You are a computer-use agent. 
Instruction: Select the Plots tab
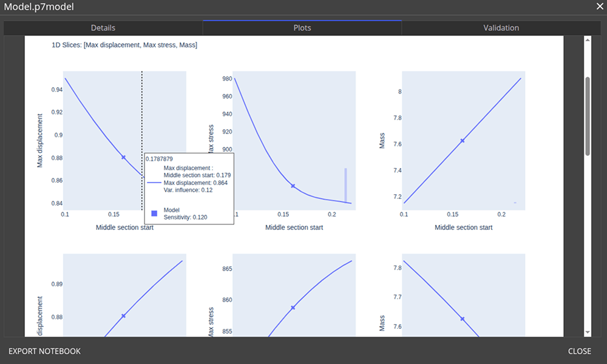[302, 28]
